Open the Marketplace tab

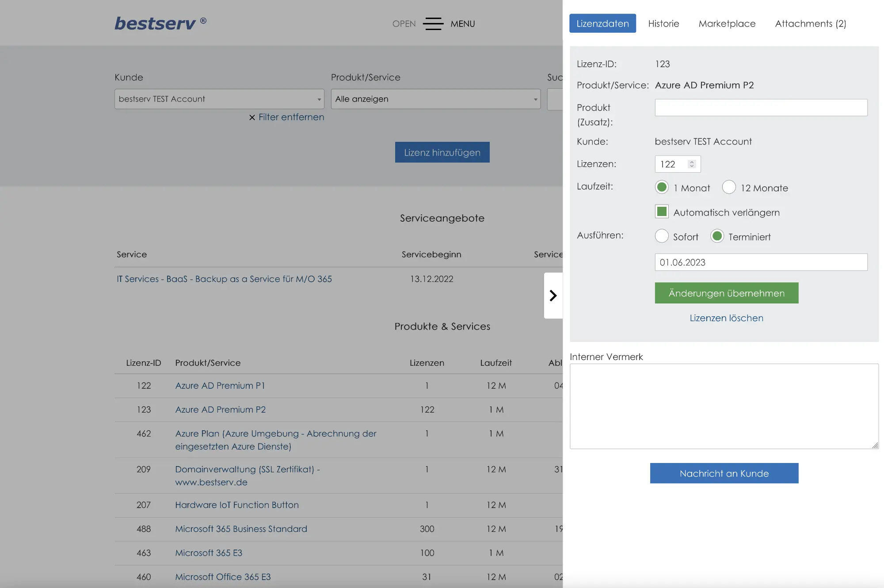(727, 23)
